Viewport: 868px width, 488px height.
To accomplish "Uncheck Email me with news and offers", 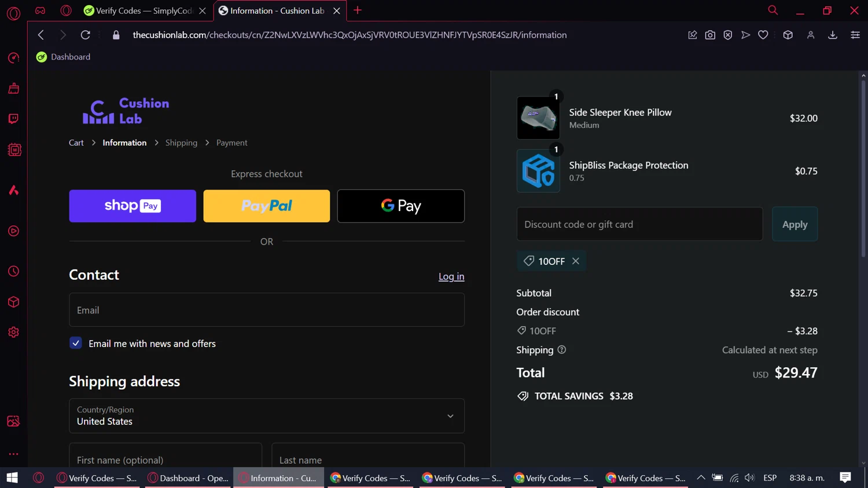I will coord(76,343).
